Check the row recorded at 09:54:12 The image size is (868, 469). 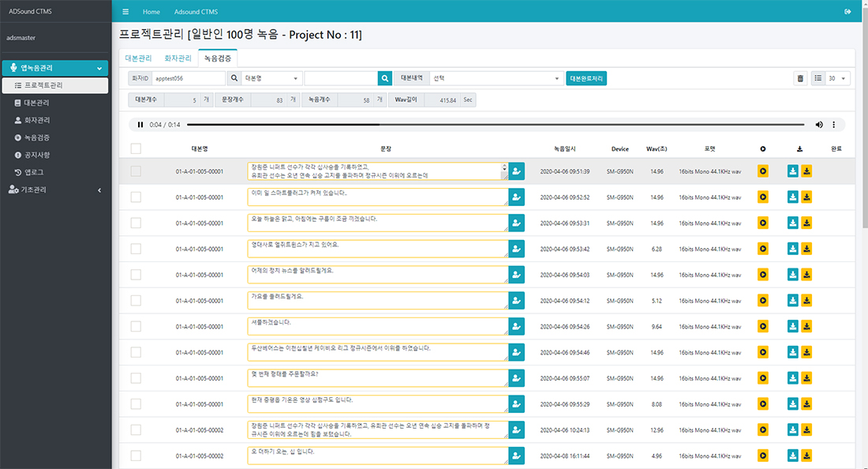(x=136, y=301)
